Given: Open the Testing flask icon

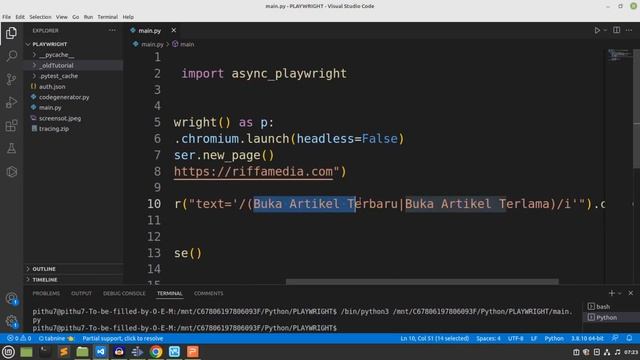Looking at the screenshot, I should 11,148.
